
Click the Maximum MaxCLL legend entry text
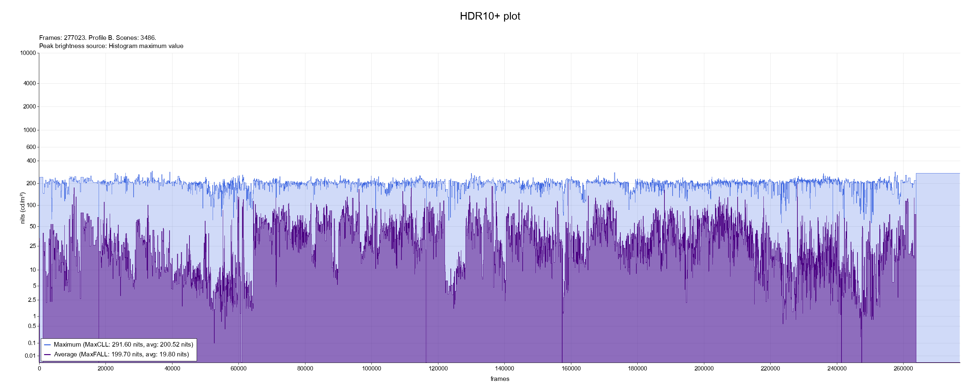pyautogui.click(x=123, y=345)
